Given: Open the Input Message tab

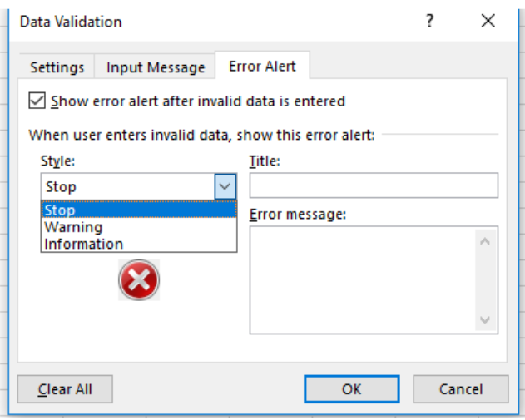Looking at the screenshot, I should coord(156,67).
